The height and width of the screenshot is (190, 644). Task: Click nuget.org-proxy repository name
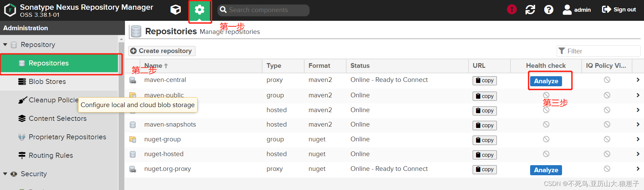coord(168,169)
